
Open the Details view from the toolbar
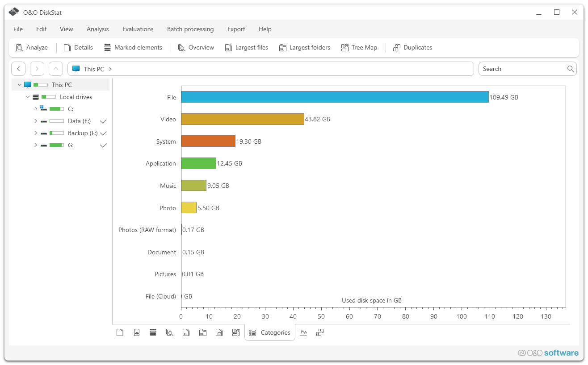78,48
